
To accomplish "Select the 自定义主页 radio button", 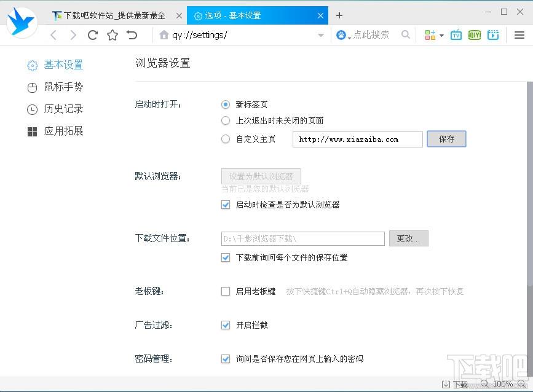I will [226, 139].
